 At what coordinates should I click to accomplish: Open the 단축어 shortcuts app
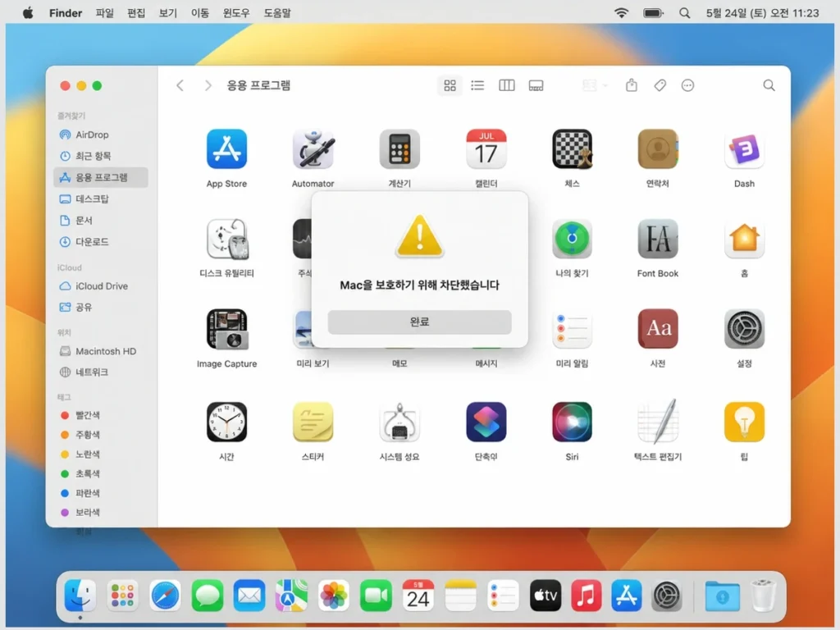coord(486,422)
